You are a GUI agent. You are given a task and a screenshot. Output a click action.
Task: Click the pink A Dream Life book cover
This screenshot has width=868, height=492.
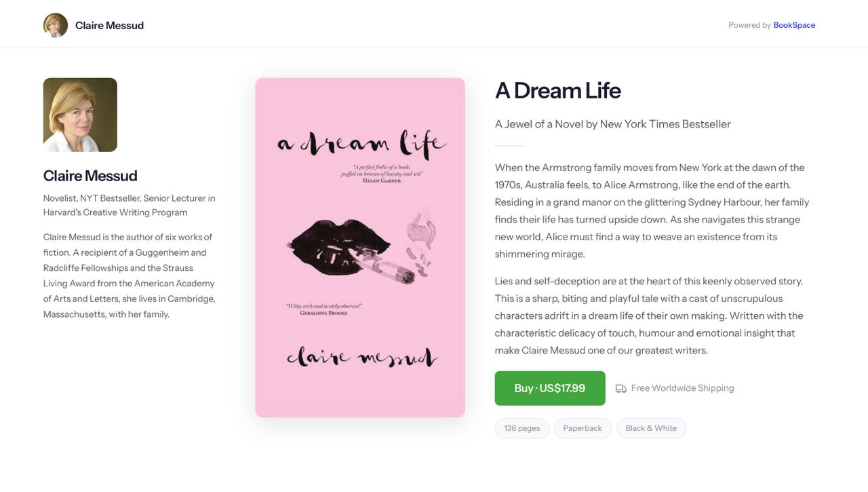pos(360,248)
